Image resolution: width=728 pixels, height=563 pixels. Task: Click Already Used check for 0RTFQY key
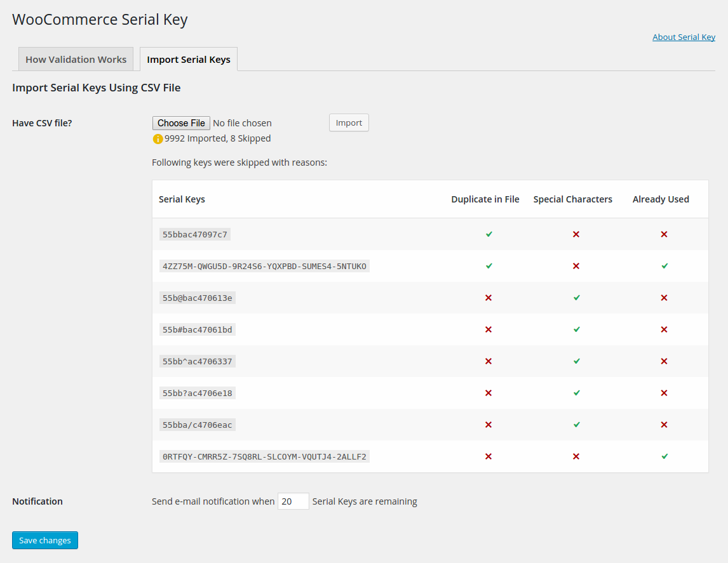coord(664,456)
